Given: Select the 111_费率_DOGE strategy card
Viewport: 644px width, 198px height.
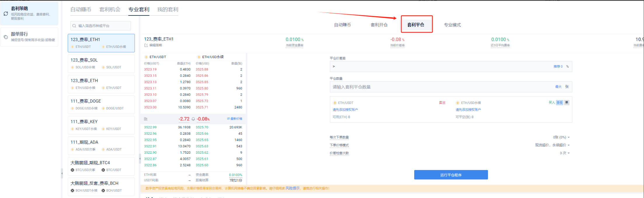Looking at the screenshot, I should pos(101,105).
